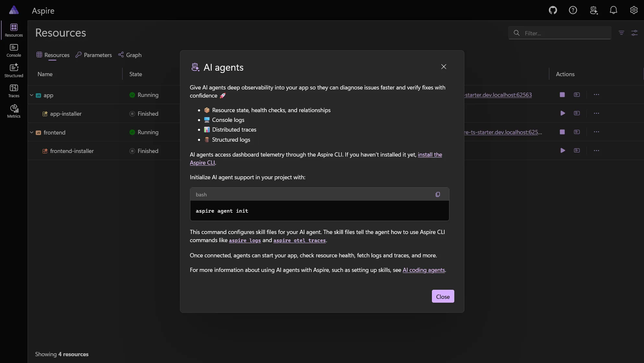Open app URL starter.dev.localhost:62563

(x=498, y=95)
